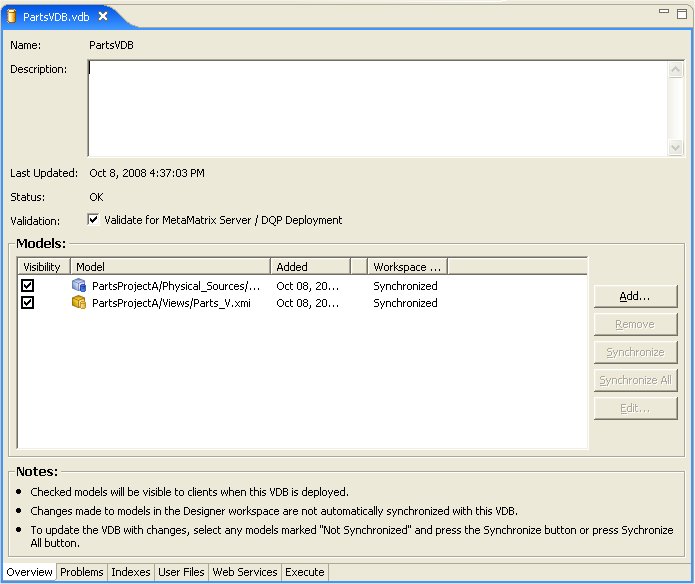Close the PartsVDB.vdb editor tab
695x584 pixels.
coord(103,16)
